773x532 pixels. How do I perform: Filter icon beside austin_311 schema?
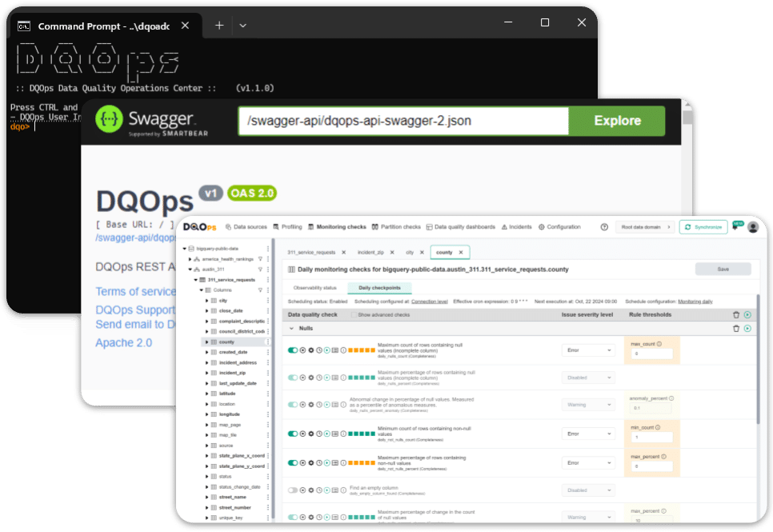pyautogui.click(x=260, y=270)
